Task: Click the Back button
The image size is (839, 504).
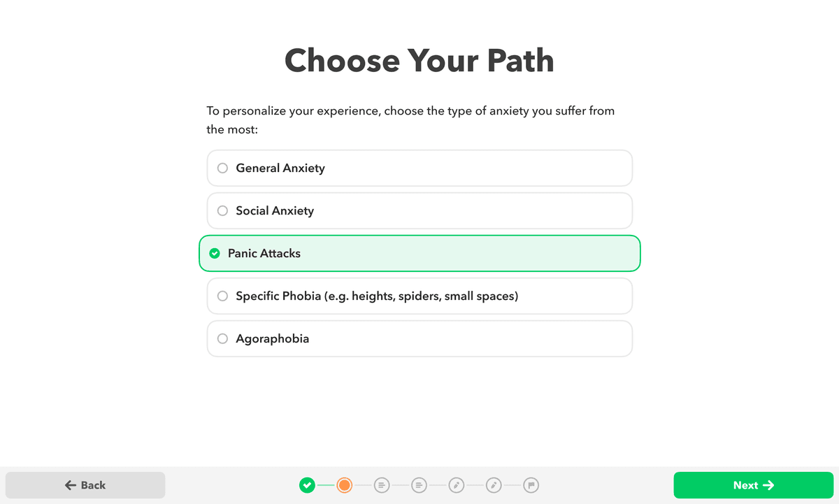Action: pos(85,485)
